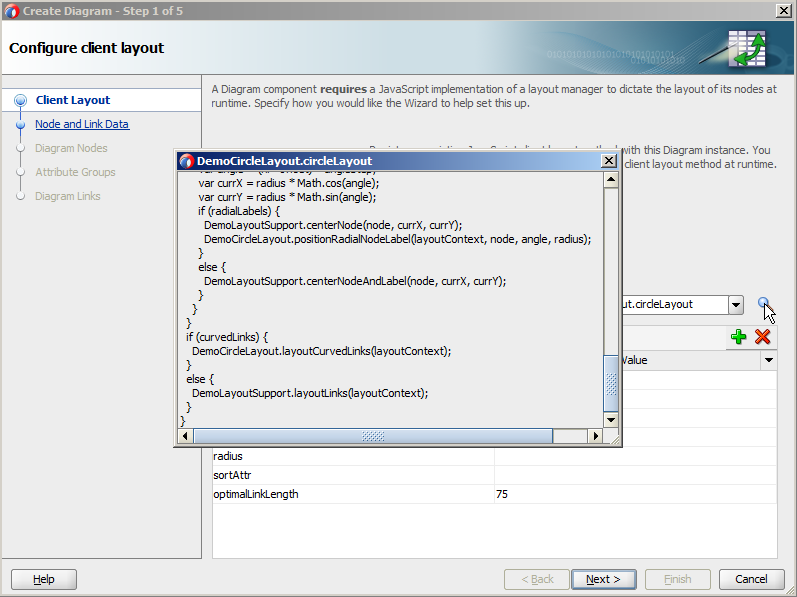The image size is (797, 597).
Task: Open the layout method dropdown arrow
Action: (x=735, y=305)
